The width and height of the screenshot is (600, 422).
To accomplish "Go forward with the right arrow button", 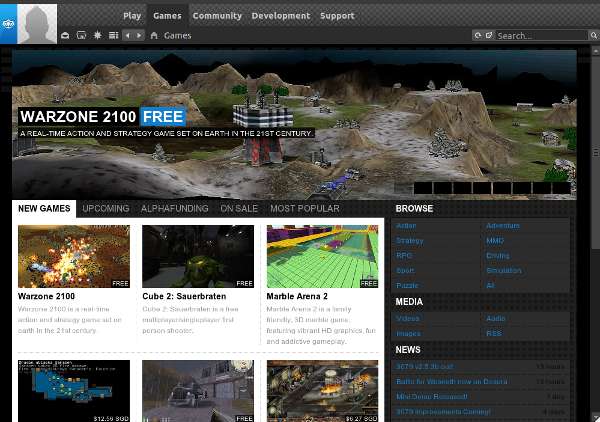I will 139,36.
